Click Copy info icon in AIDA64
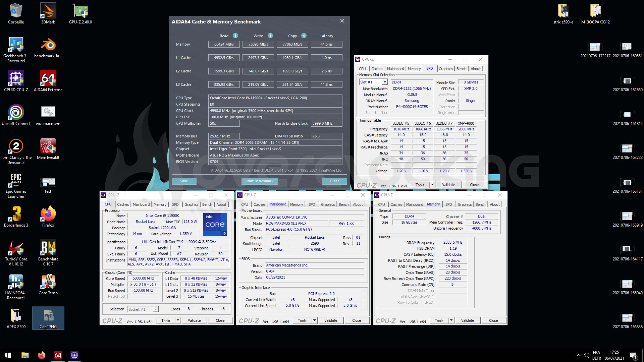Viewport: 644px width, 362px height. pyautogui.click(x=304, y=36)
